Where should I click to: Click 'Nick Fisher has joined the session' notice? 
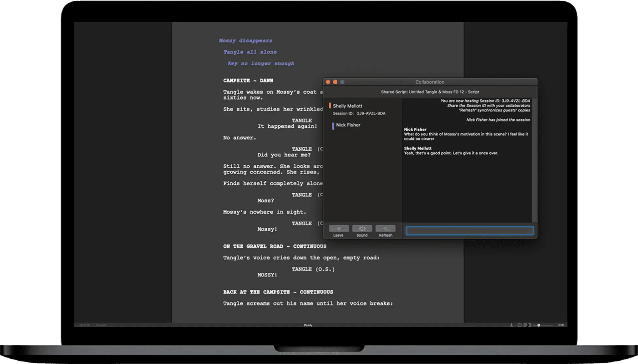498,120
